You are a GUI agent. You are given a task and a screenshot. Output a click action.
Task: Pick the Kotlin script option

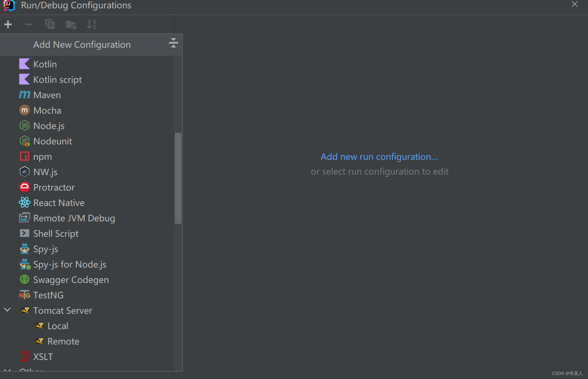pos(58,79)
